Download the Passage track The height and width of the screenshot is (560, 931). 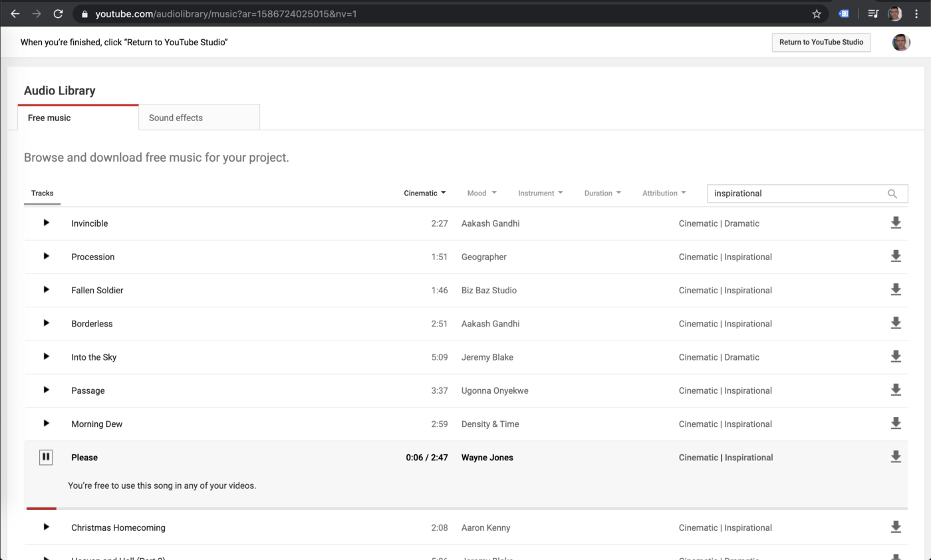pyautogui.click(x=895, y=390)
